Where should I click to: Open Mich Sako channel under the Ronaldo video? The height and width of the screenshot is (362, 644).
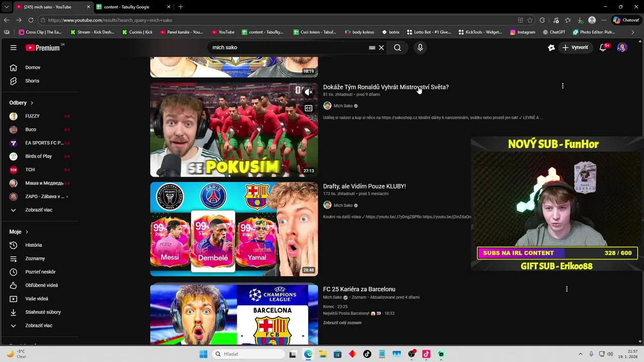343,106
